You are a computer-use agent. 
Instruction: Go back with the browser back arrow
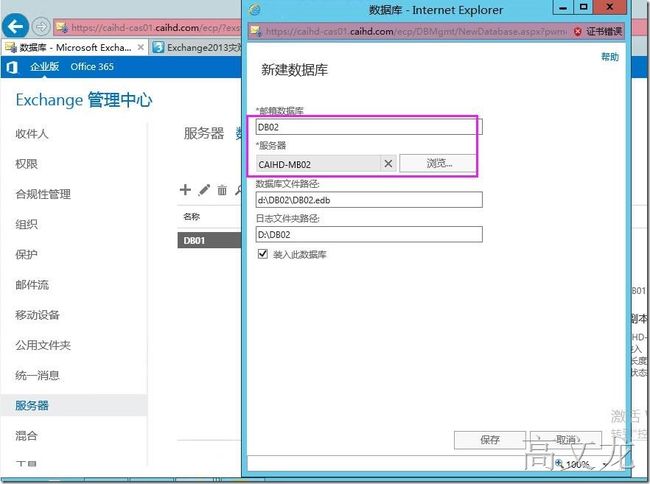click(x=15, y=27)
